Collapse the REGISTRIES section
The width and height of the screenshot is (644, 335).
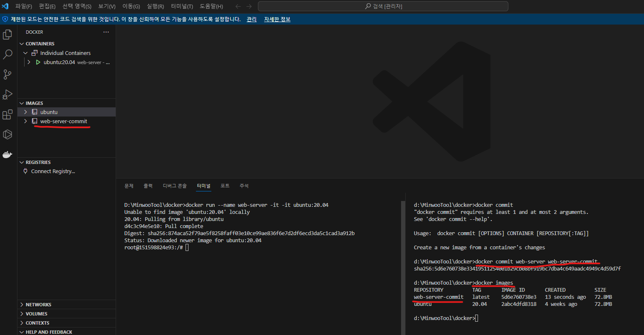[x=22, y=162]
